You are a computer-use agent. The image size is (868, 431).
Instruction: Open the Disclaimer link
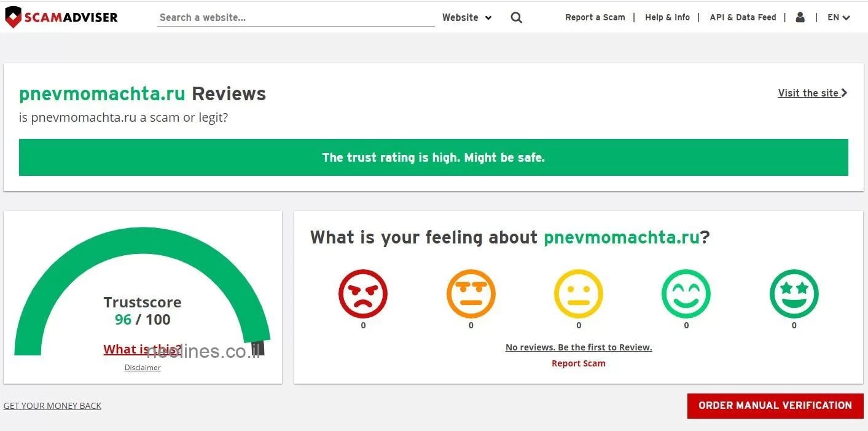[x=143, y=368]
